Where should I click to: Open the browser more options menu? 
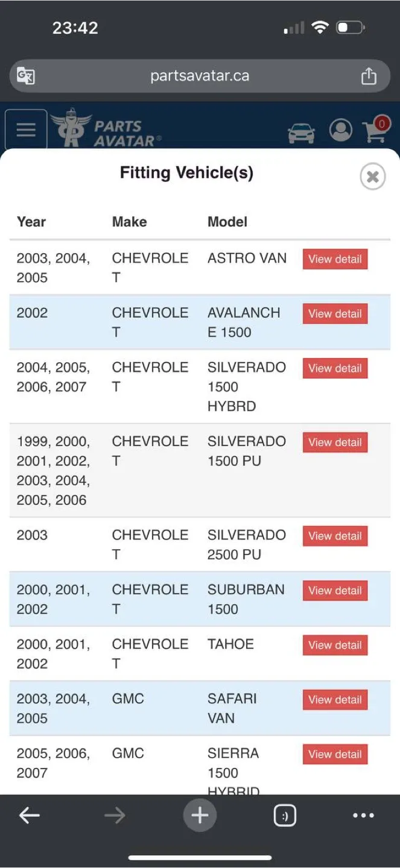[363, 816]
